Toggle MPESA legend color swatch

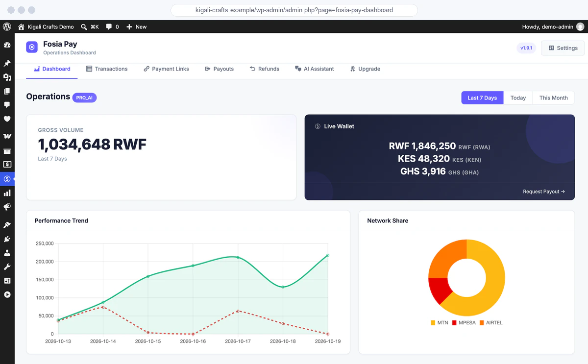tap(454, 323)
